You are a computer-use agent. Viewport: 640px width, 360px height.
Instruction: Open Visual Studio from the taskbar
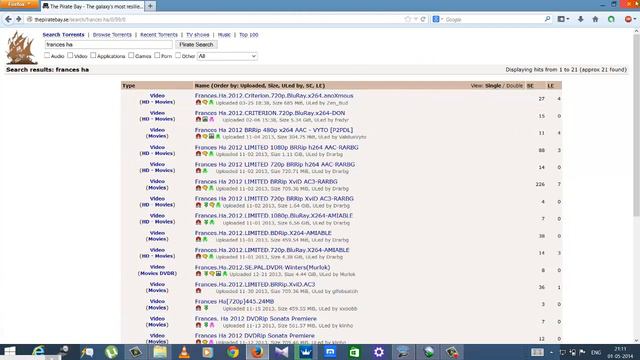pos(281,352)
